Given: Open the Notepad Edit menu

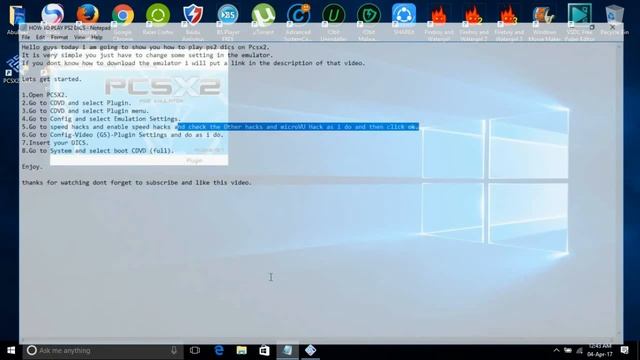Looking at the screenshot, I should pyautogui.click(x=40, y=37).
